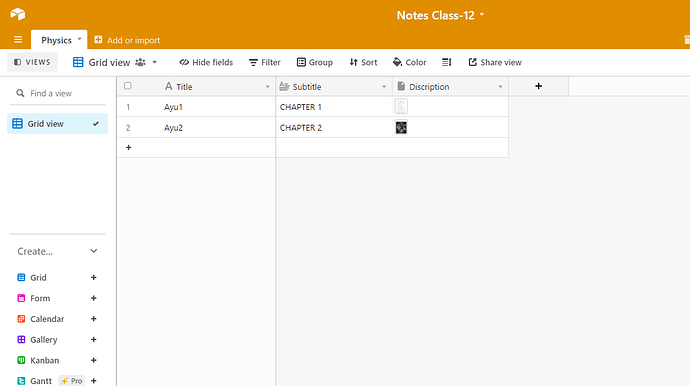Open the attachment thumbnail in row 1
Screen dimensions: 690x386
(401, 107)
